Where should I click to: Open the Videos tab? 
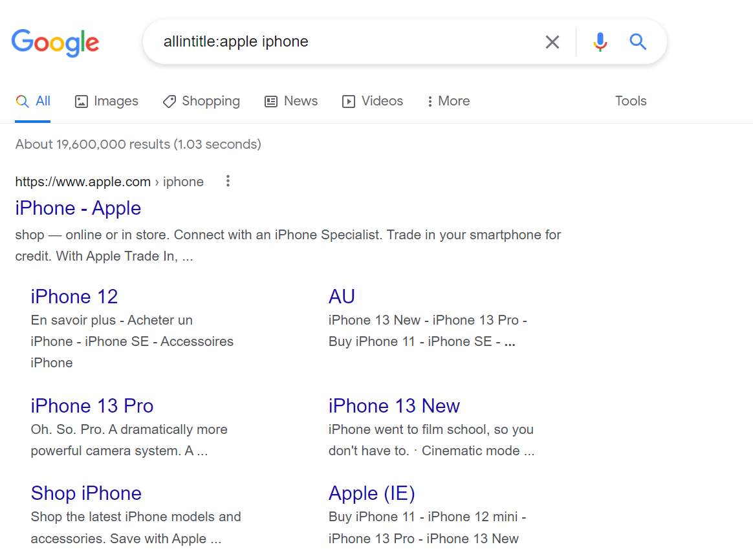coord(372,102)
